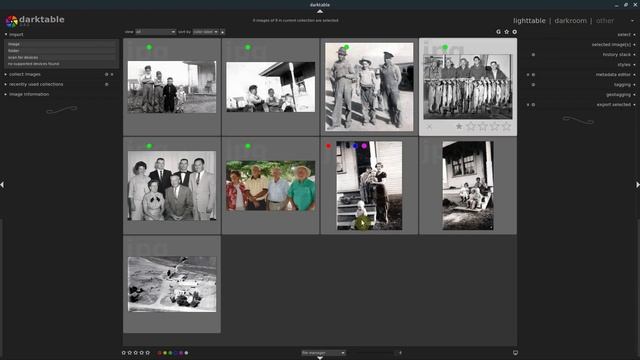640x360 pixels.
Task: Open presets for collect images module
Action: tap(112, 74)
